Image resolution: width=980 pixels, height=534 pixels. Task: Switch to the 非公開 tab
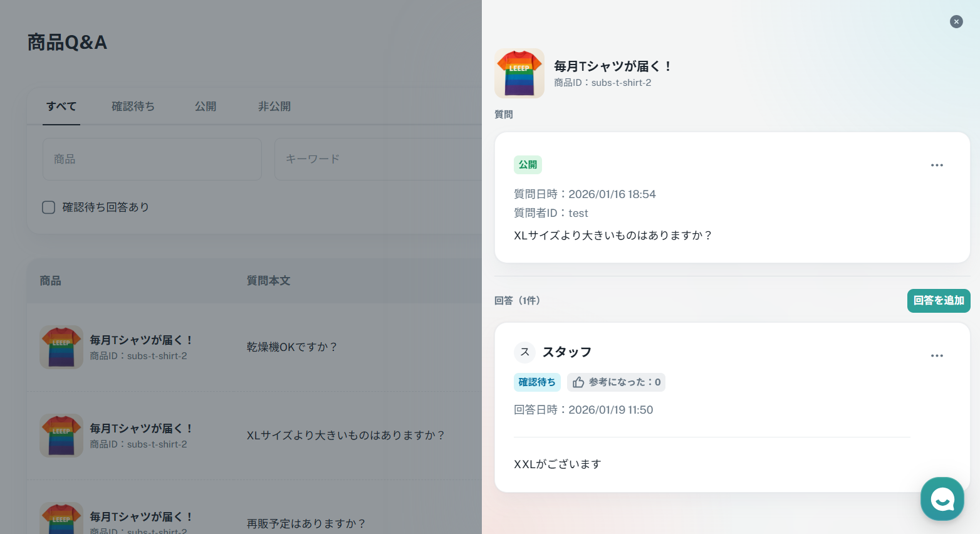[x=274, y=107]
